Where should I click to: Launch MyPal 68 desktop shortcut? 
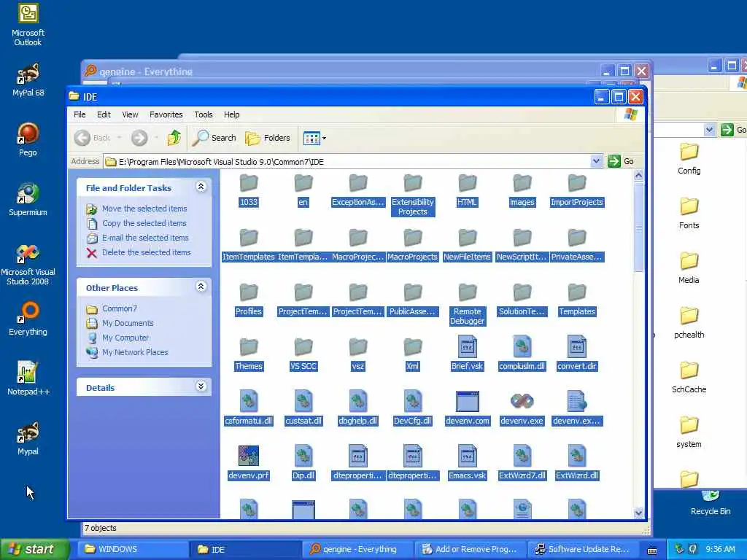point(28,80)
